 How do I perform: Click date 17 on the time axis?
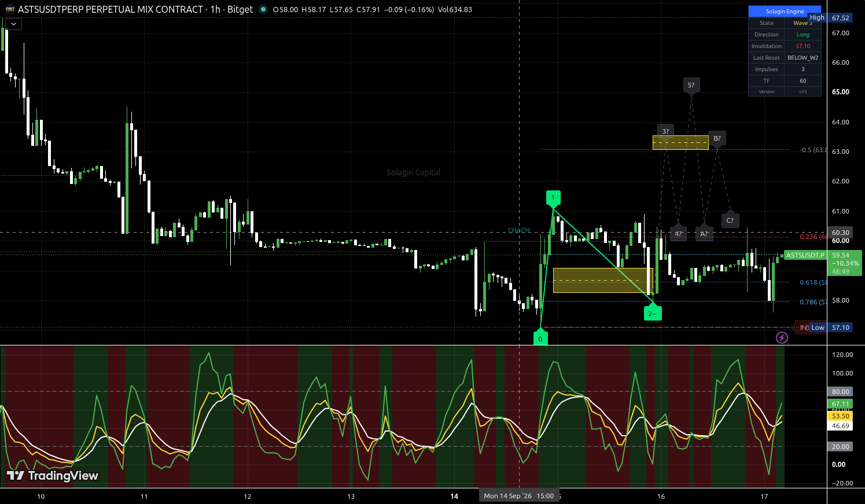tap(764, 496)
